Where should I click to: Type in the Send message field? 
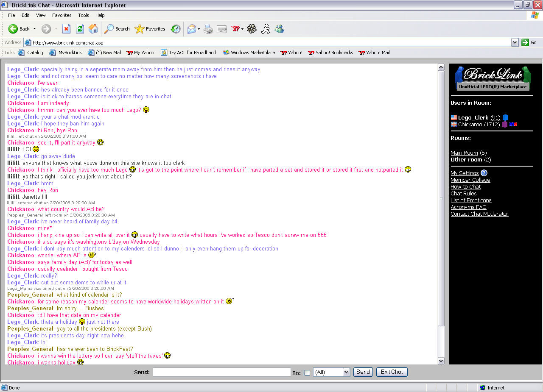click(221, 372)
